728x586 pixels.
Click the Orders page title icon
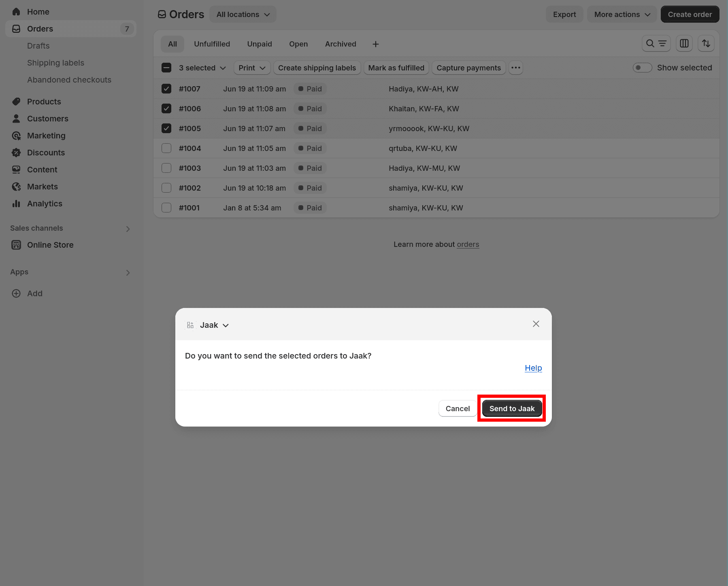pos(162,15)
